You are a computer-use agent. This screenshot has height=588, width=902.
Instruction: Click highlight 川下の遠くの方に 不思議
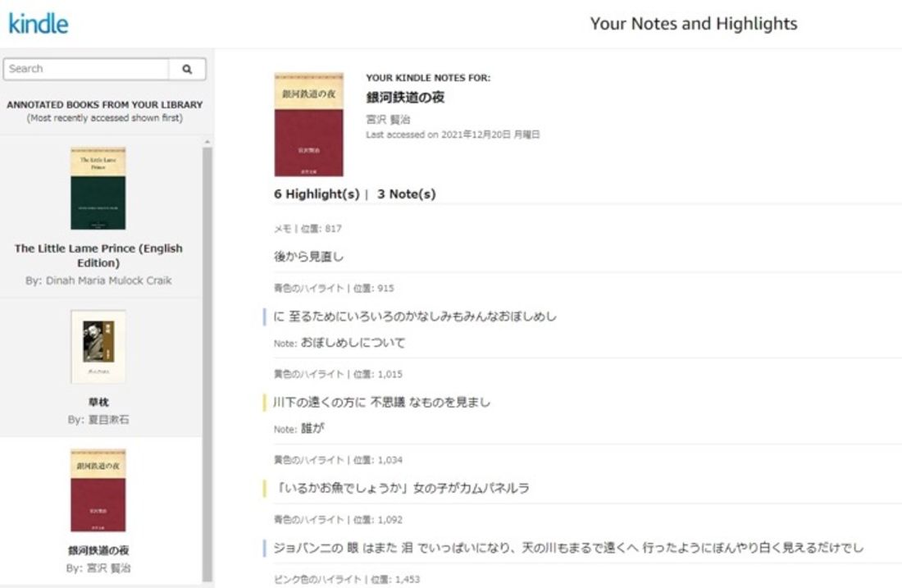(382, 402)
